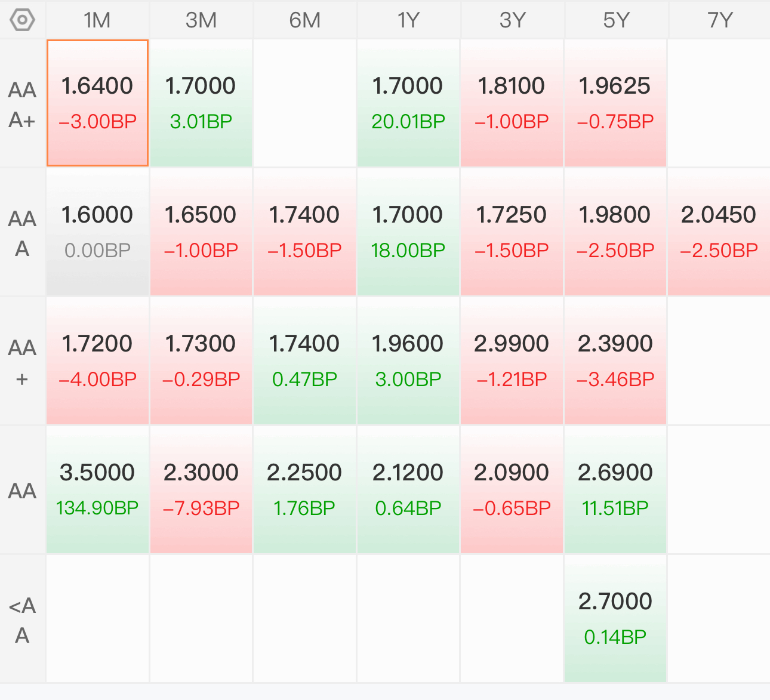Select the 7Y column header

(x=719, y=20)
